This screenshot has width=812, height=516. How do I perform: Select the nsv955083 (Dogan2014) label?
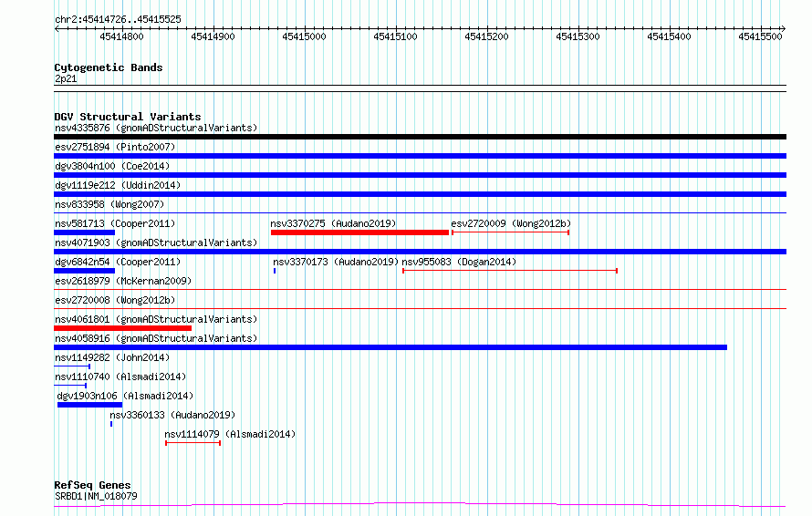click(459, 262)
